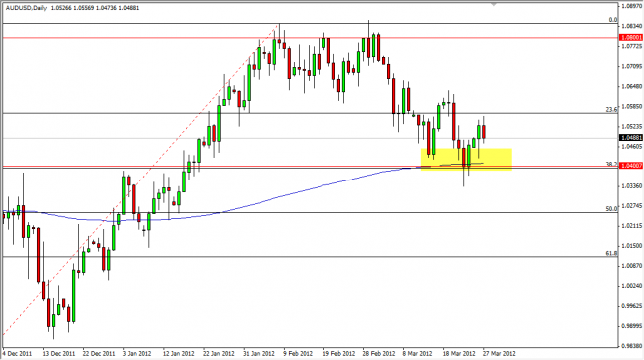The height and width of the screenshot is (360, 644).
Task: Select the 23.6 Fibonacci level label
Action: coord(612,109)
